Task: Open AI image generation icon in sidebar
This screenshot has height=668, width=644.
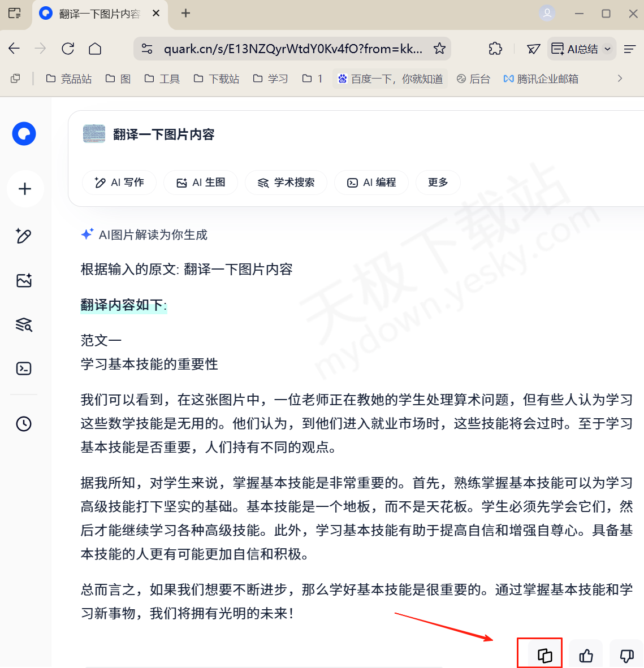Action: point(24,280)
